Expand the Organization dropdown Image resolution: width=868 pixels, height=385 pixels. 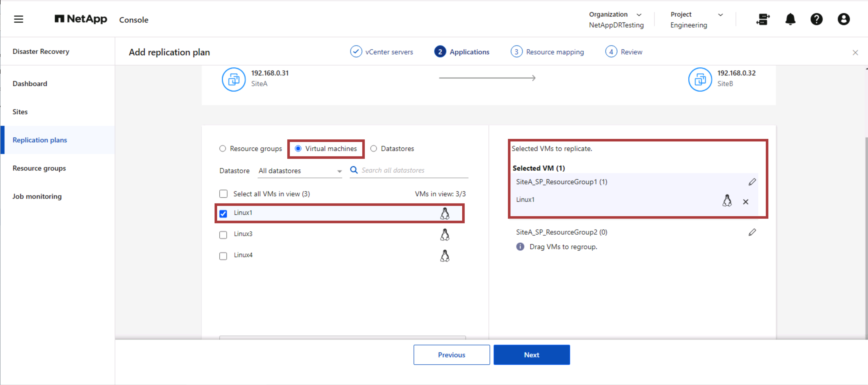pos(639,15)
